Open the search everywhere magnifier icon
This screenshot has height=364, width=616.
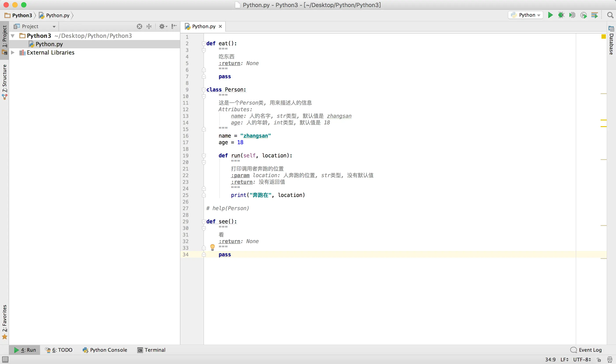pos(610,15)
